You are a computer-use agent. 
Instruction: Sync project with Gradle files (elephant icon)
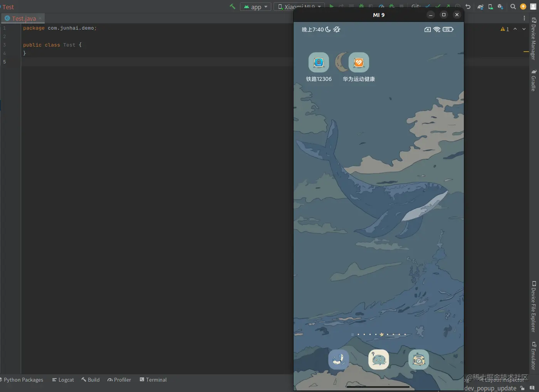coord(480,7)
